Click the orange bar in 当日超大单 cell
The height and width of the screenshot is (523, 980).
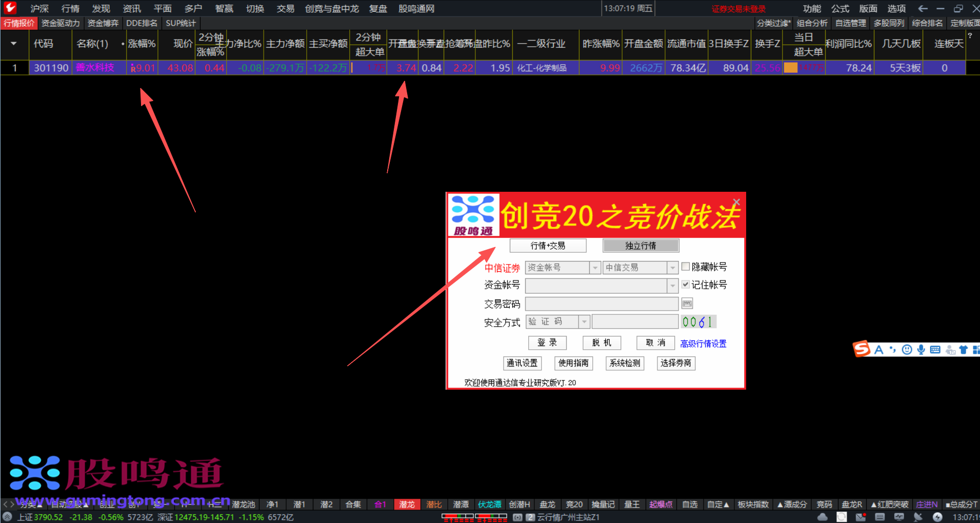coord(790,68)
